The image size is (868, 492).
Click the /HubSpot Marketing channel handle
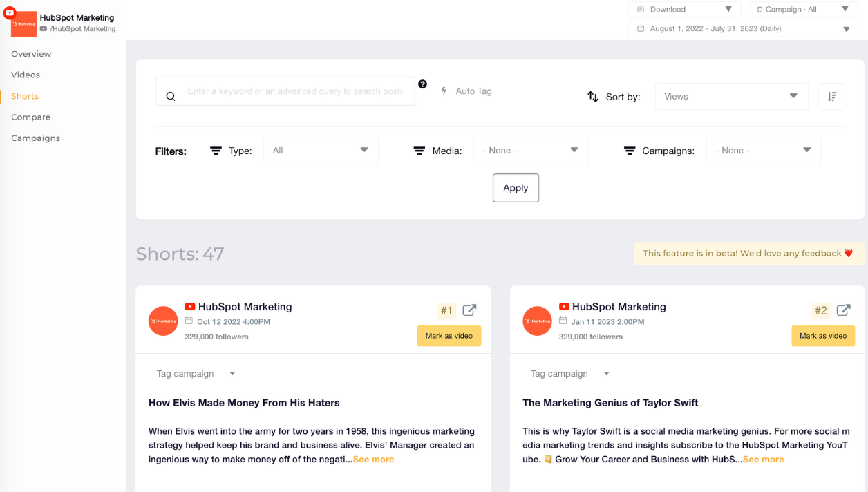coord(83,29)
